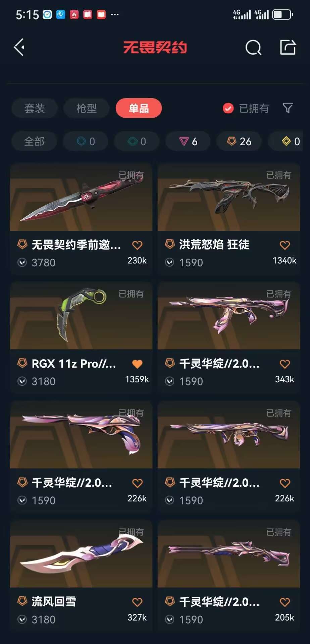Screen dimensions: 310x644
Task: Like the 无畏契约季前邀 knife heart icon
Action: (137, 245)
